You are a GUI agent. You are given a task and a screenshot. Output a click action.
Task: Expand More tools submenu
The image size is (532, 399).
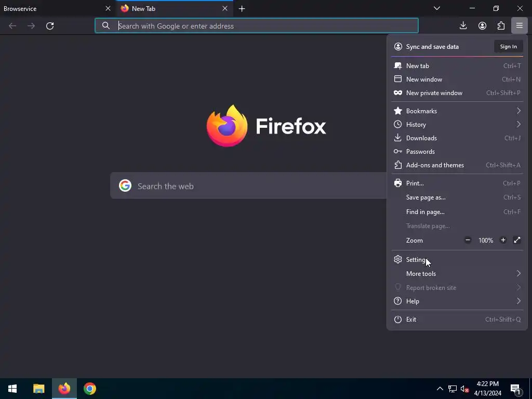tap(457, 273)
